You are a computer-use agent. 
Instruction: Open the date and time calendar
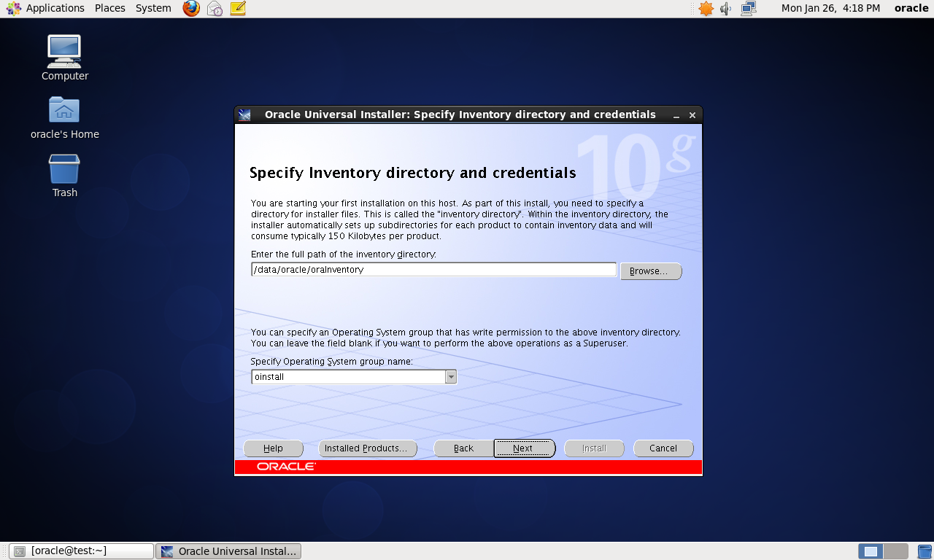click(830, 8)
